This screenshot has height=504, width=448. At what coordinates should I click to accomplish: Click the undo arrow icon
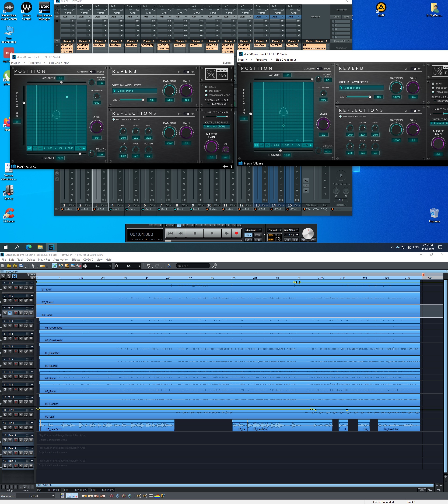click(148, 266)
